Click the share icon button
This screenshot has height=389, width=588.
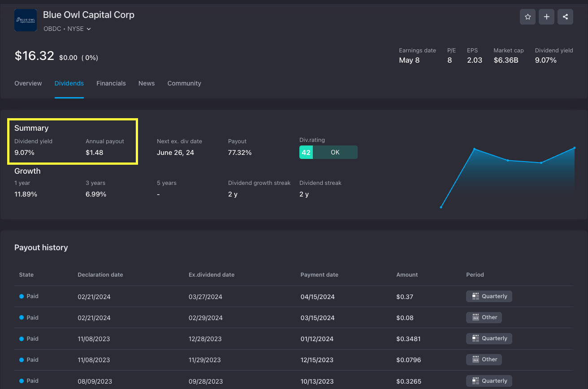[x=565, y=17]
